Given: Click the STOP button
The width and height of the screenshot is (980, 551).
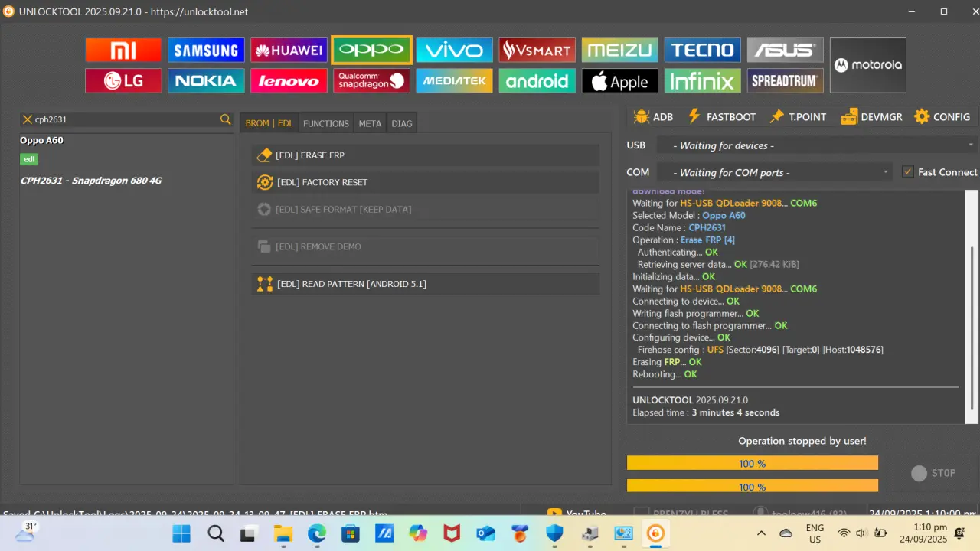Looking at the screenshot, I should [934, 473].
